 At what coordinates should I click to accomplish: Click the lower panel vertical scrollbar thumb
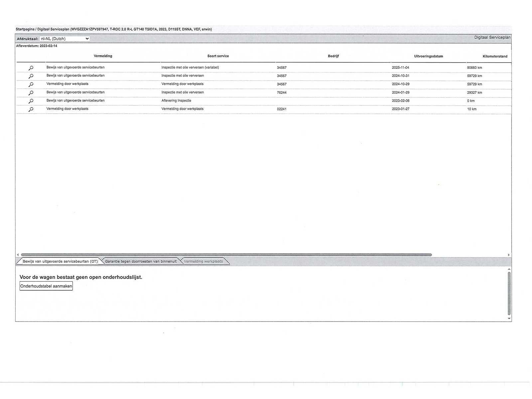(509, 293)
